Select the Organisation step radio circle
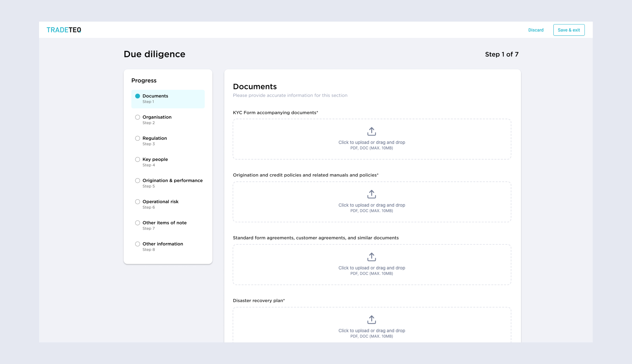The height and width of the screenshot is (364, 632). point(137,117)
